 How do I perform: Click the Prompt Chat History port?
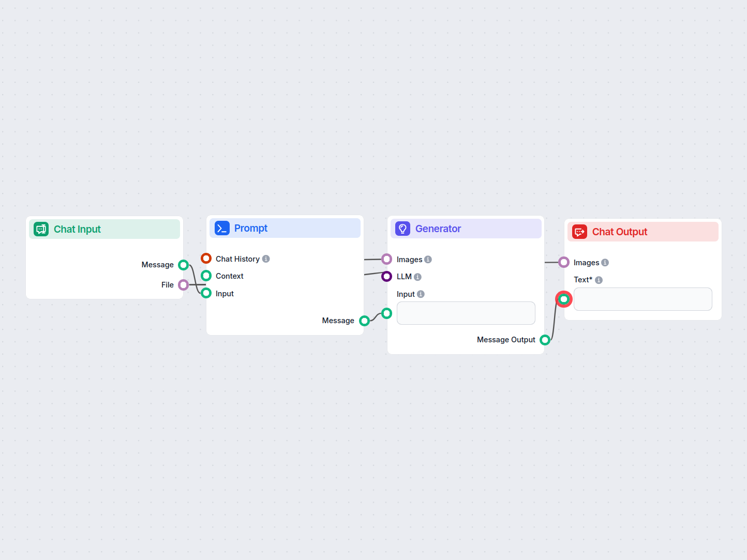206,259
